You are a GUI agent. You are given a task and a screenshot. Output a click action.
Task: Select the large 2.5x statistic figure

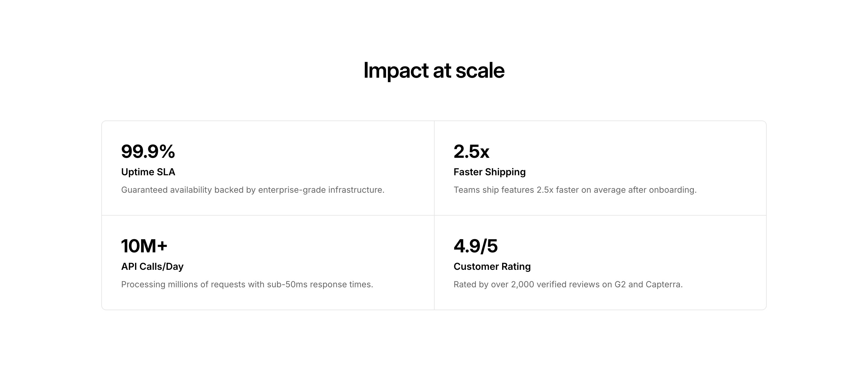pos(471,151)
